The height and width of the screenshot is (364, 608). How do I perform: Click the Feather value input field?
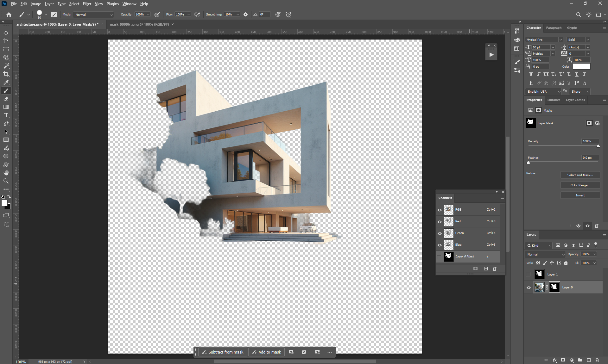tap(590, 157)
